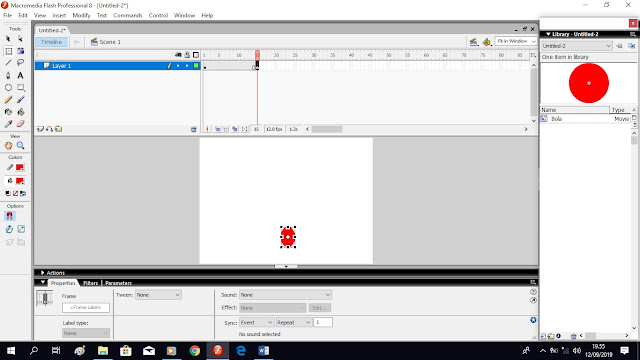Open the Tween dropdown

click(x=158, y=295)
